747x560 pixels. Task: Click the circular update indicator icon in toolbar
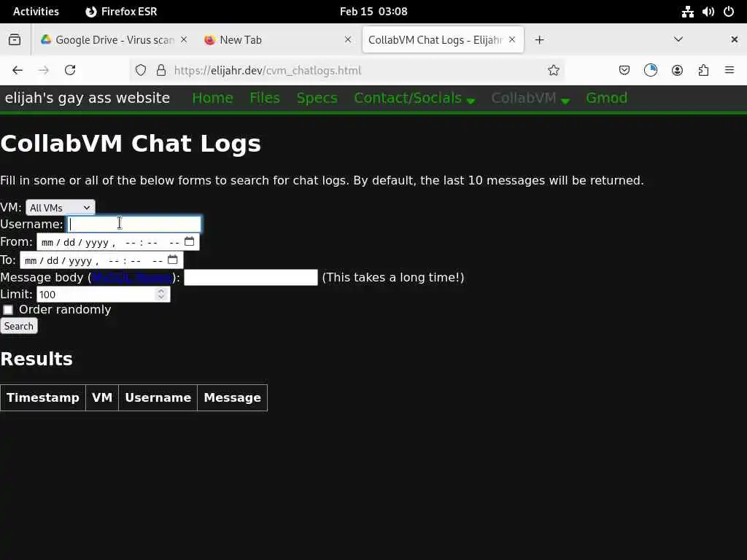650,71
